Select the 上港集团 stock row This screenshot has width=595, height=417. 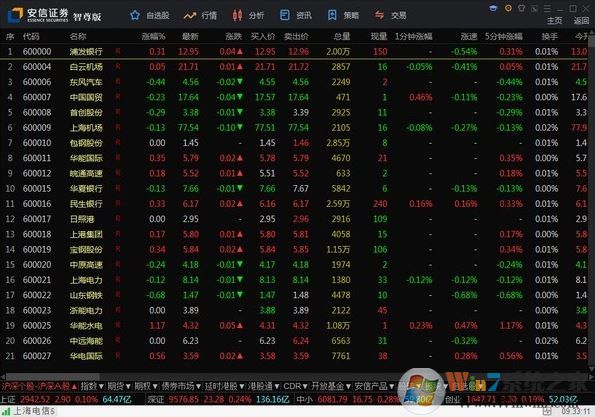[x=294, y=234]
